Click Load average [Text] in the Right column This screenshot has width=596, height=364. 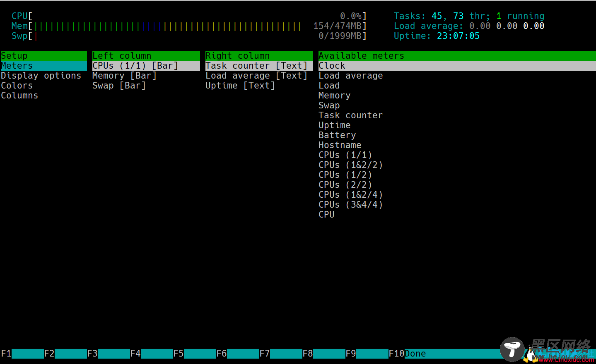256,76
